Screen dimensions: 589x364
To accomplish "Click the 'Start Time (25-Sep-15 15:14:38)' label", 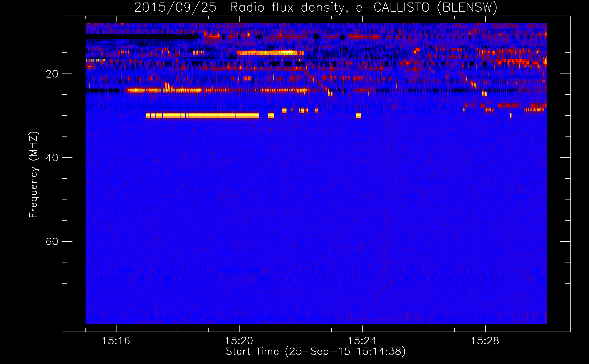I will [x=316, y=352].
